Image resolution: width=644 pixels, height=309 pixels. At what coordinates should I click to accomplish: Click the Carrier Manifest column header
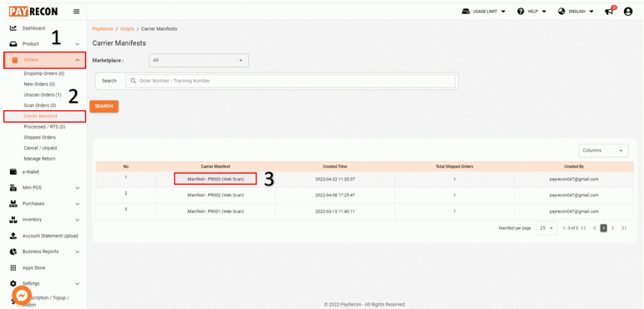click(216, 166)
